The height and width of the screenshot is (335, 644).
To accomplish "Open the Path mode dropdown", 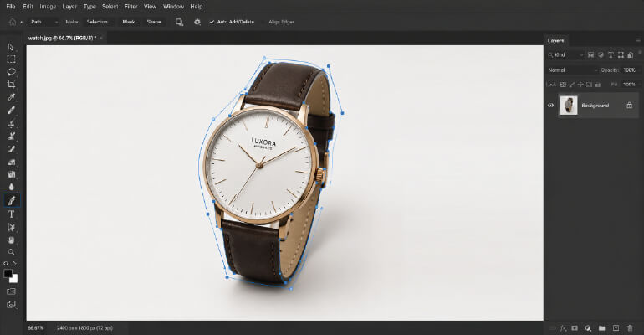I will pyautogui.click(x=44, y=23).
